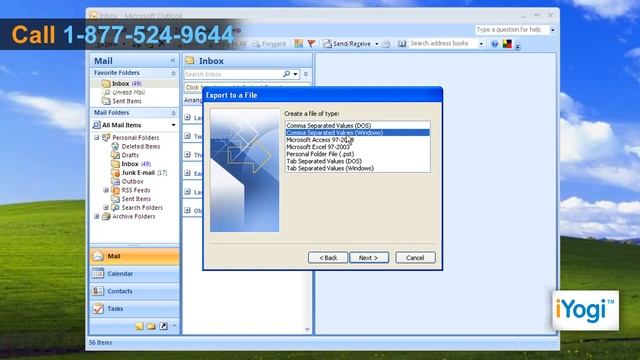Expand the Search Folders tree node
This screenshot has width=640, height=360.
[106, 207]
